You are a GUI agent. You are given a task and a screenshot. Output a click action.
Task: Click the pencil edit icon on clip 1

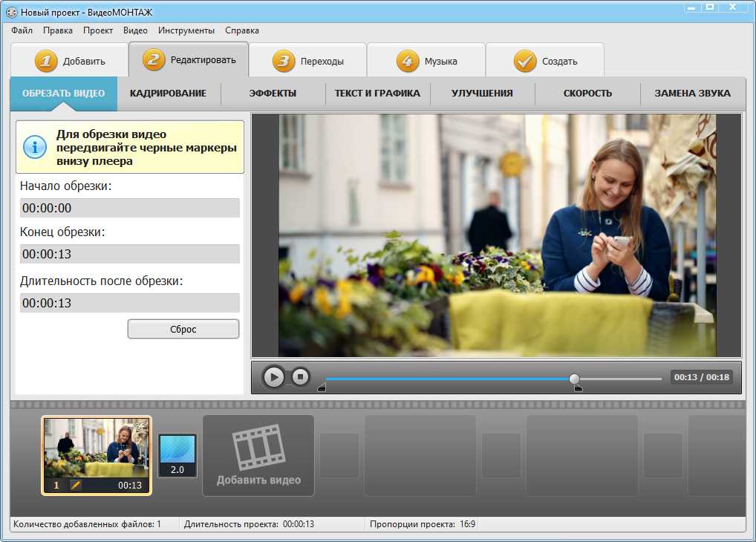pyautogui.click(x=76, y=485)
